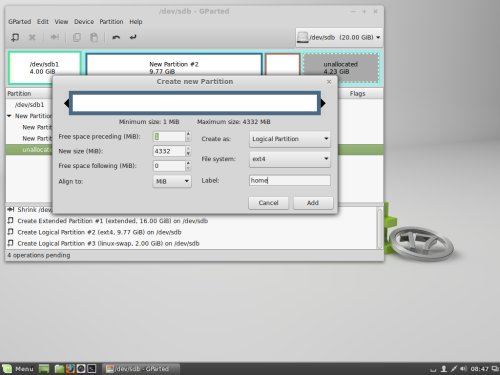Select the unallocated 4.23 GiB block

tap(341, 68)
